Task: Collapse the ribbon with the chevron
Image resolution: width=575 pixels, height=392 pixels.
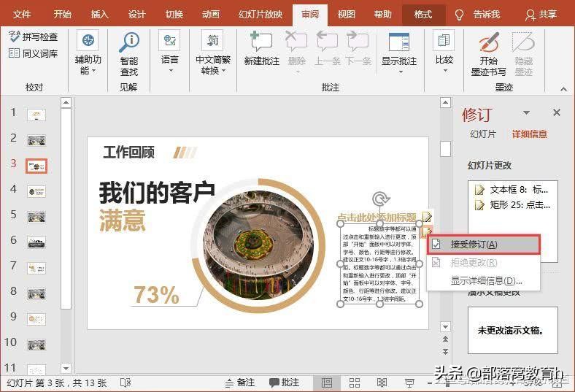Action: coord(563,89)
